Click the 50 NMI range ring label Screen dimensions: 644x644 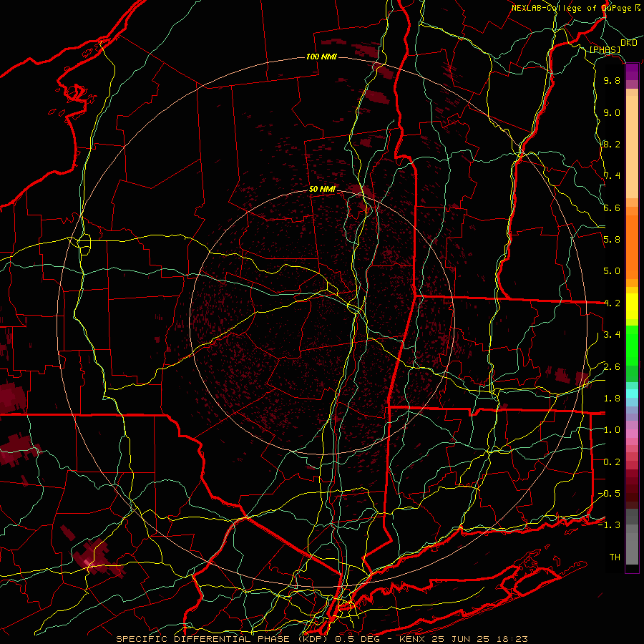[x=322, y=190]
